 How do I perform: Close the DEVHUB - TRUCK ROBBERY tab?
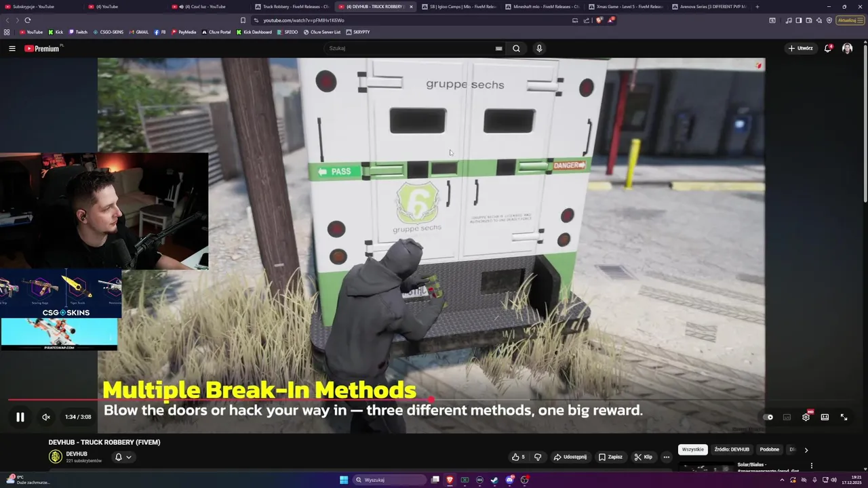(411, 7)
